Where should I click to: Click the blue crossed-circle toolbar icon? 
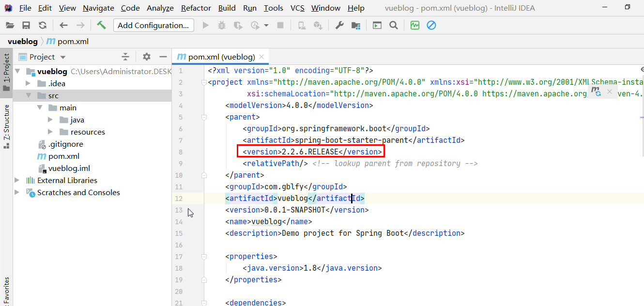[x=431, y=25]
